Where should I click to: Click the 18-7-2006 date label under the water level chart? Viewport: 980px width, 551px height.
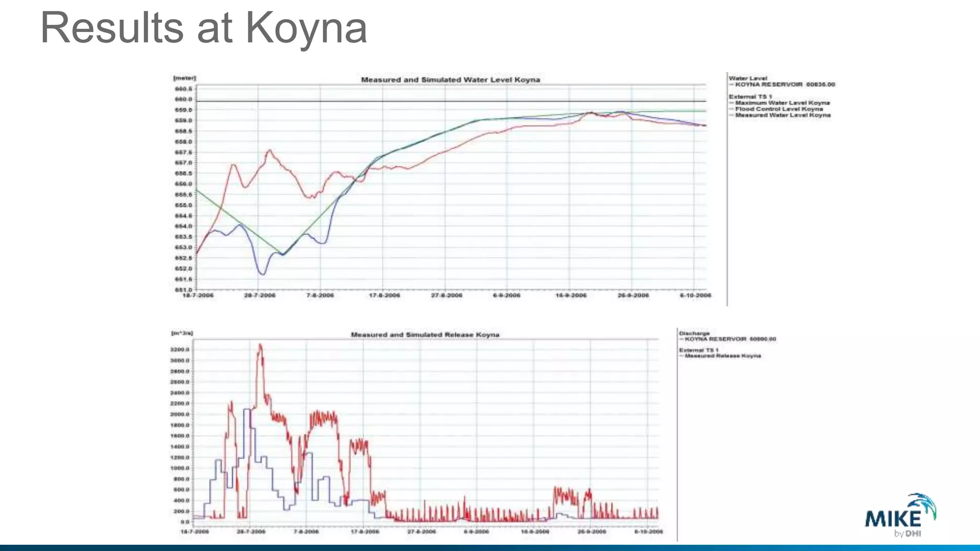coord(198,296)
